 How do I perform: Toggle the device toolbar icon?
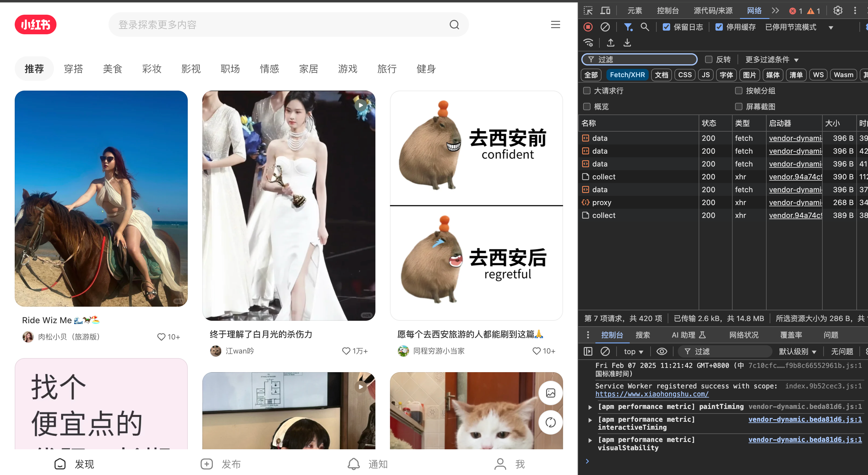click(x=605, y=10)
